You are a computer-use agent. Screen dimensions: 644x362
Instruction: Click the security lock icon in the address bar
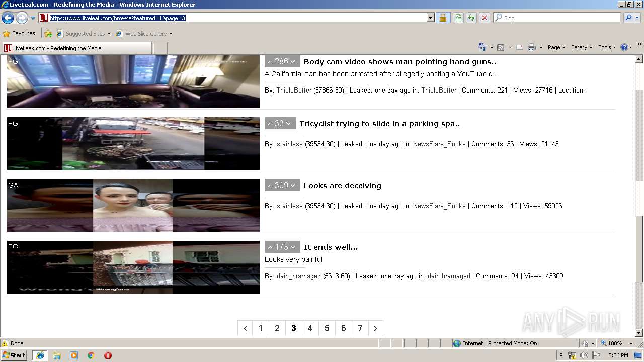click(443, 18)
